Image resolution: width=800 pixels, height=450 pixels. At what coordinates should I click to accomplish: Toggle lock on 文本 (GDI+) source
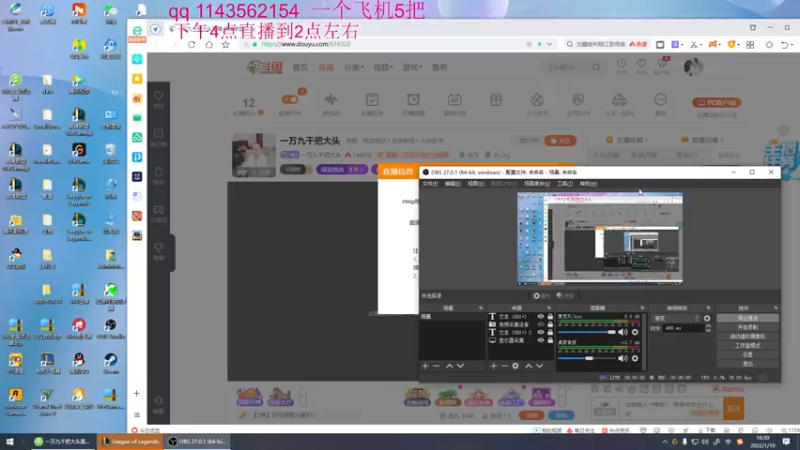[x=550, y=316]
